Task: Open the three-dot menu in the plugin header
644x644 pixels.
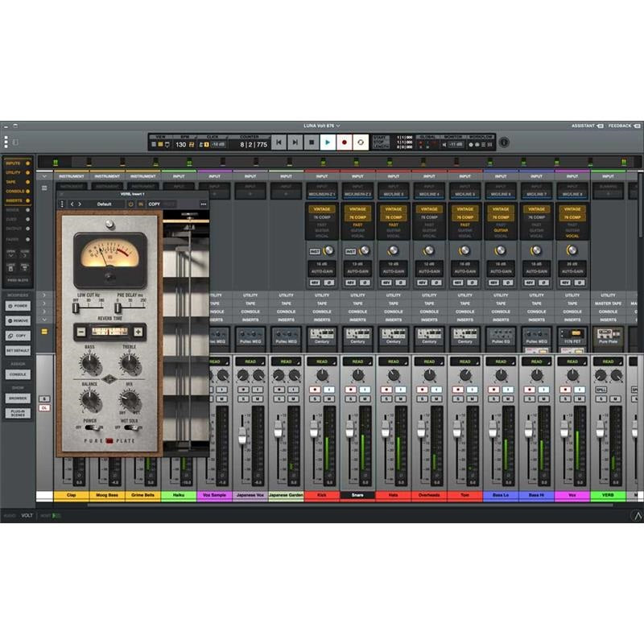Action: click(204, 204)
